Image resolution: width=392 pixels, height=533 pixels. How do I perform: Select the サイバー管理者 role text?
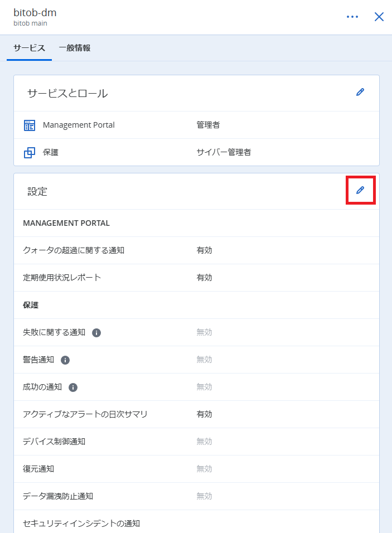click(224, 152)
